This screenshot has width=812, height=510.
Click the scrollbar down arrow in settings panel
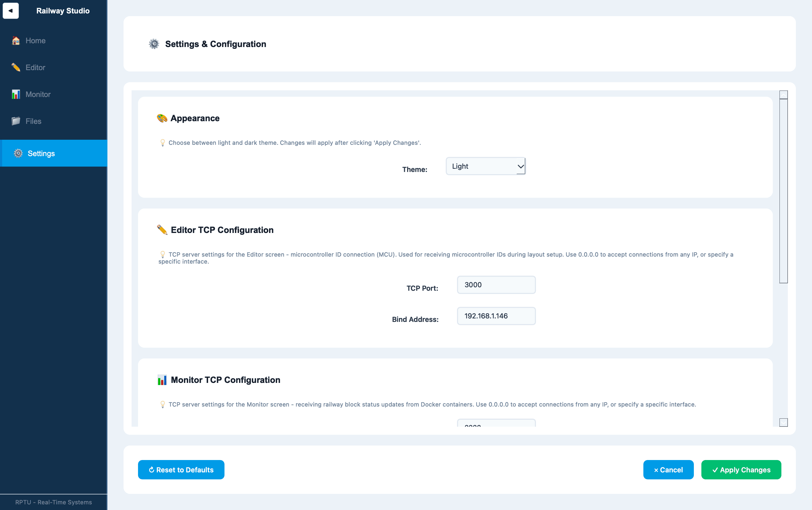pyautogui.click(x=783, y=422)
